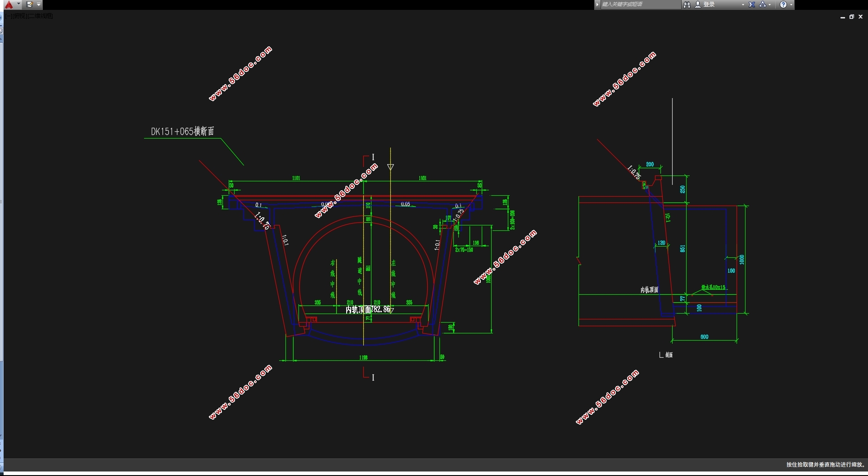Viewport: 868px width, 476px height.
Task: Select the 116 dimension text
Action: click(476, 243)
